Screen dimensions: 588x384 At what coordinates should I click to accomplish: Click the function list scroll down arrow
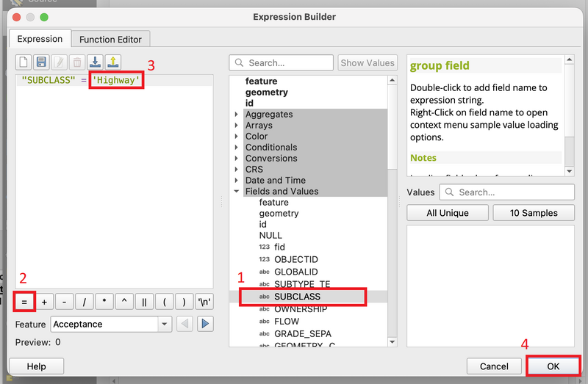pos(392,341)
